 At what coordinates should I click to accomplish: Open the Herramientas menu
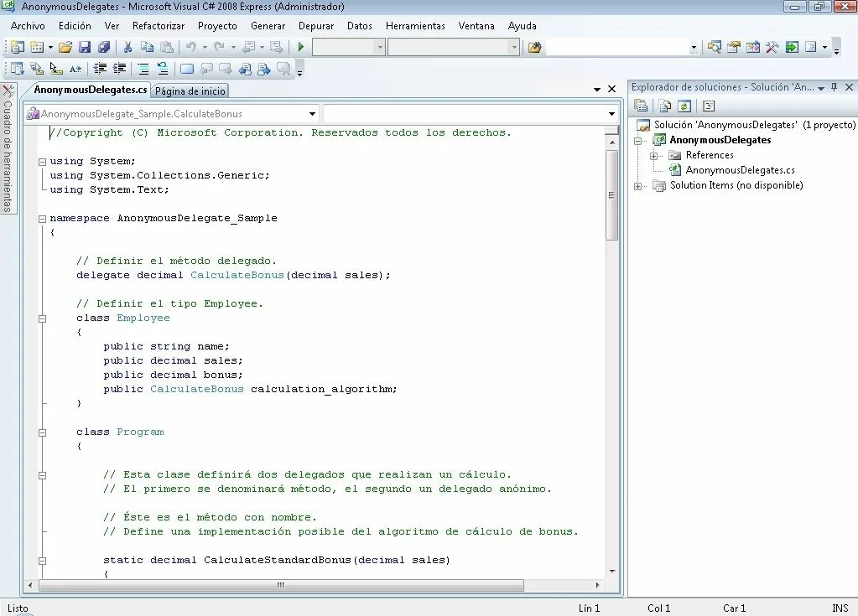coord(415,26)
